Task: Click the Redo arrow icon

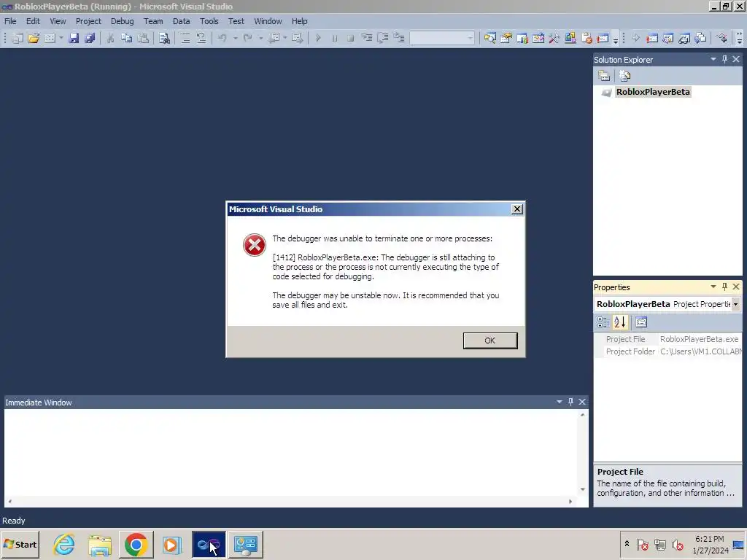Action: [248, 38]
